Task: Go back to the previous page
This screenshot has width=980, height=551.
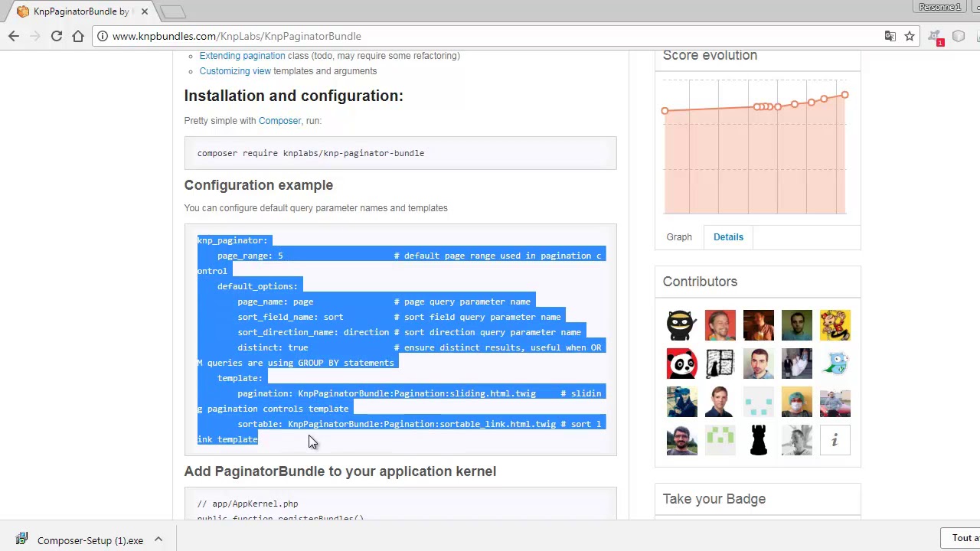Action: click(x=14, y=36)
